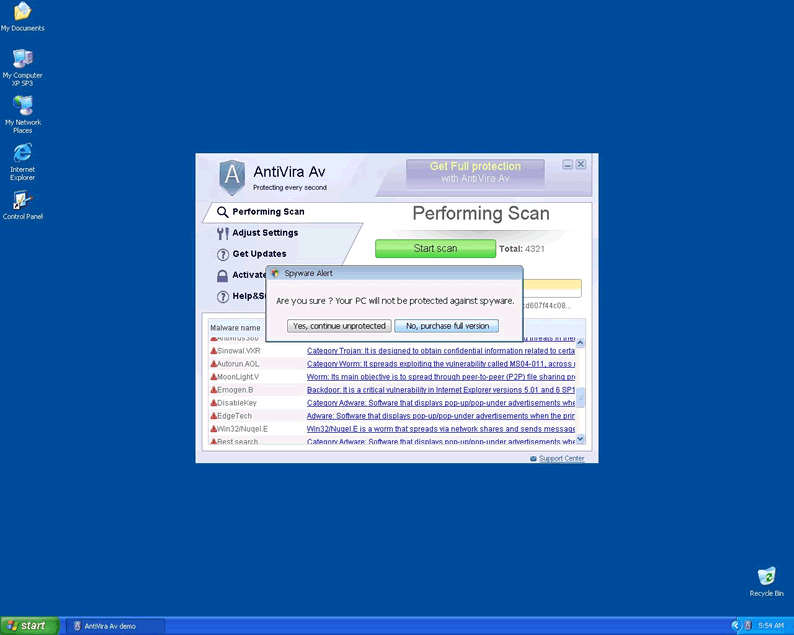Screen dimensions: 794x635
Task: Open My Network Places desktop icon
Action: (22, 106)
